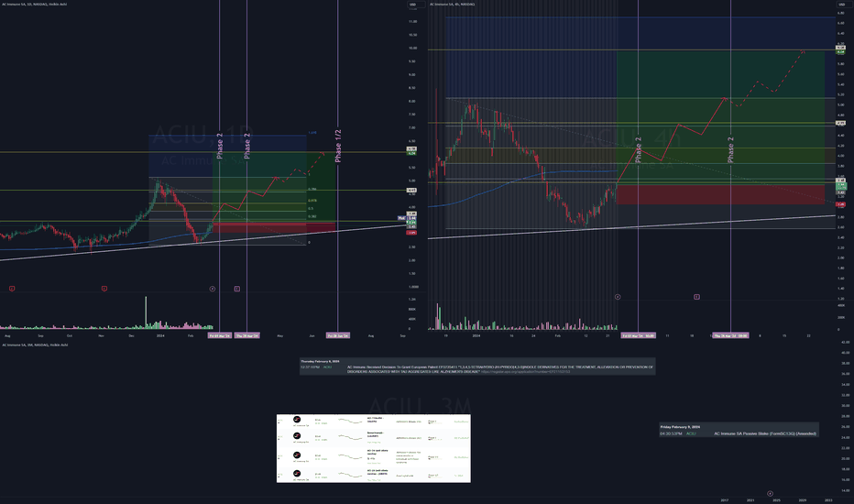Image resolution: width=854 pixels, height=504 pixels.
Task: Click the Dec label on the daily time axis
Action: tap(131, 335)
